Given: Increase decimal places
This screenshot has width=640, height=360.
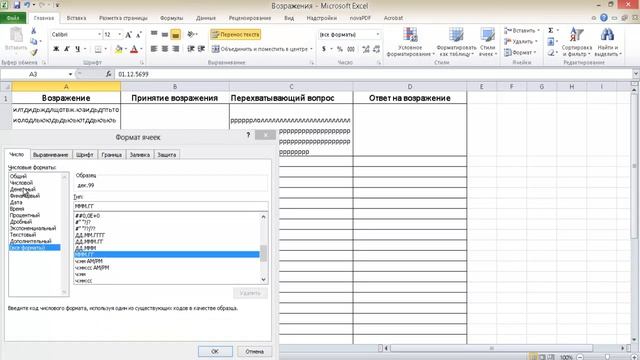Looking at the screenshot, I should tap(366, 49).
